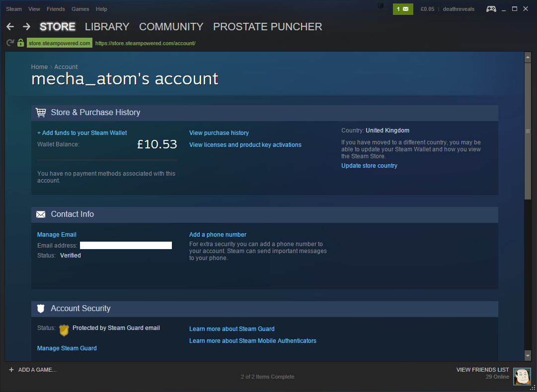
Task: Open VIEW FRIENDS LIST
Action: click(x=482, y=370)
